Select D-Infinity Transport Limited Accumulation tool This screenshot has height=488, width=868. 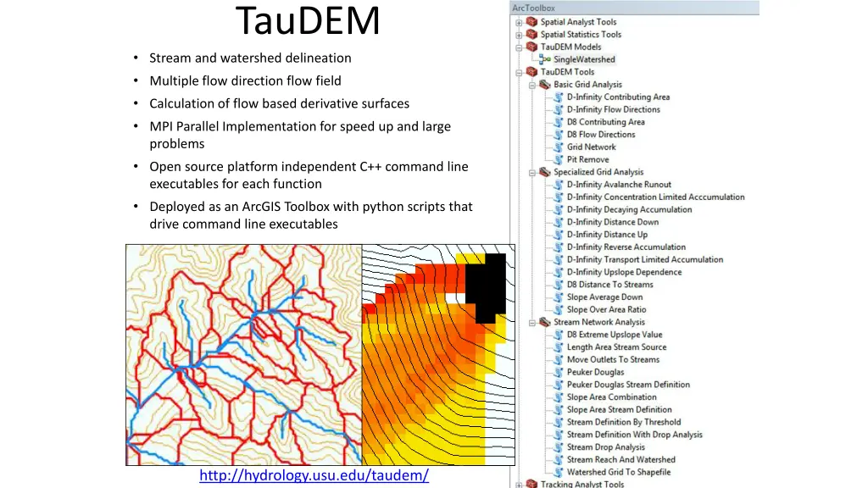pos(645,259)
